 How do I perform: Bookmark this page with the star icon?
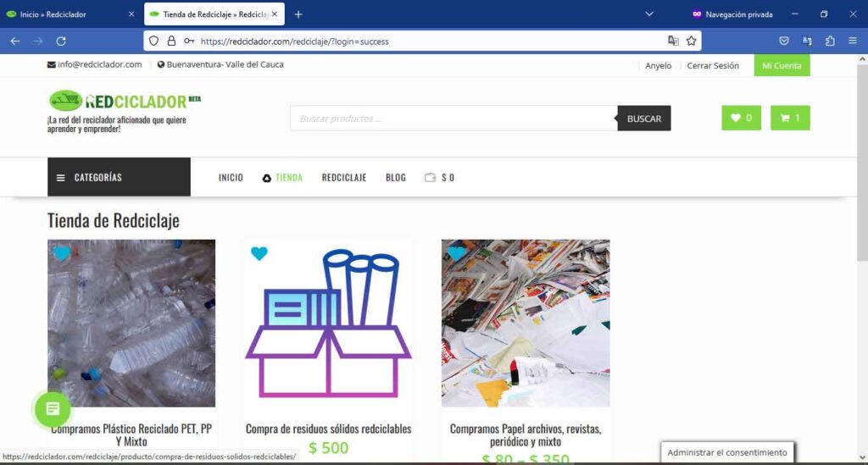(692, 41)
